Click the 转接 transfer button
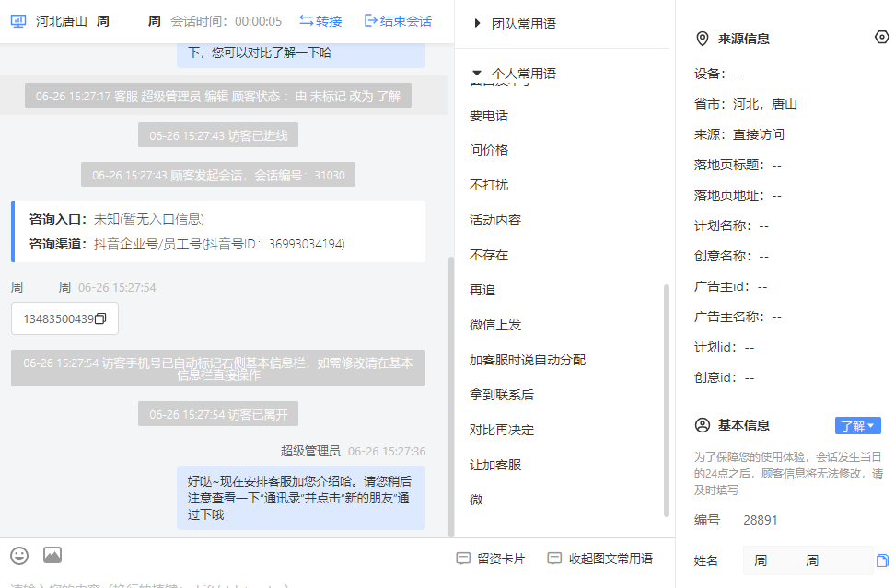 click(x=320, y=21)
